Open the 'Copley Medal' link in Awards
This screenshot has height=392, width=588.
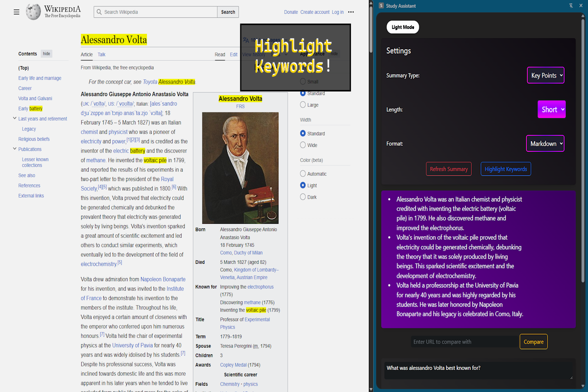coord(233,365)
